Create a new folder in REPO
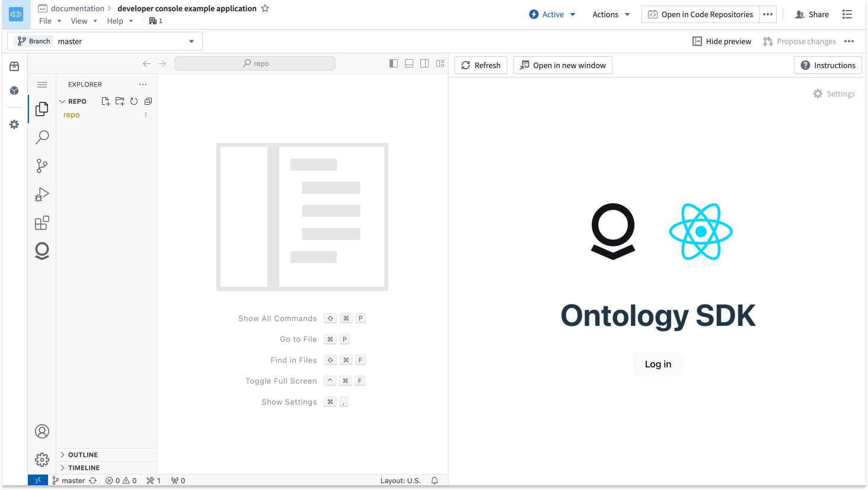The width and height of the screenshot is (868, 490). coord(120,101)
